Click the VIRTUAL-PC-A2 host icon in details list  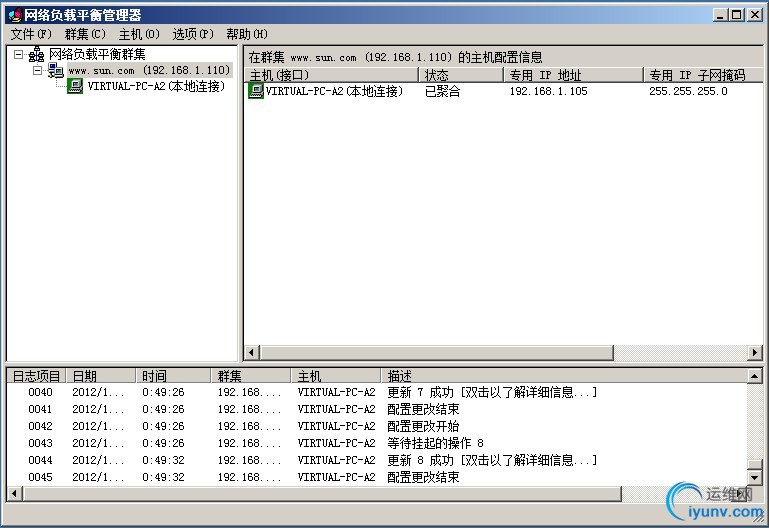coord(256,91)
